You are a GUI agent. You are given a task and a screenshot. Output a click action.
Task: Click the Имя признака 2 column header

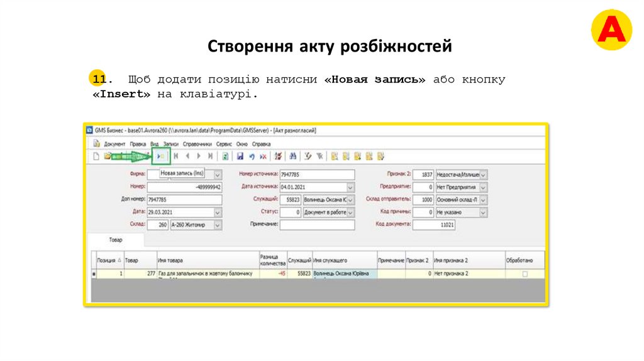[469, 260]
